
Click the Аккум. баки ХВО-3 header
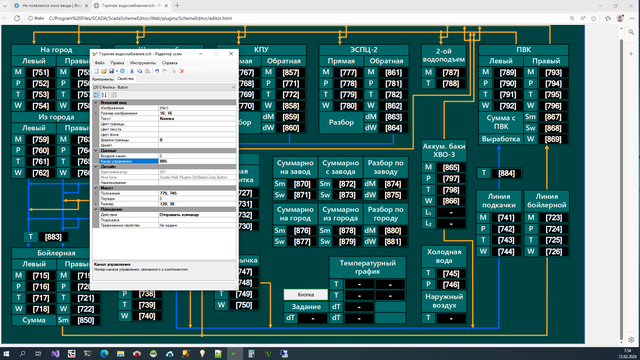point(444,151)
